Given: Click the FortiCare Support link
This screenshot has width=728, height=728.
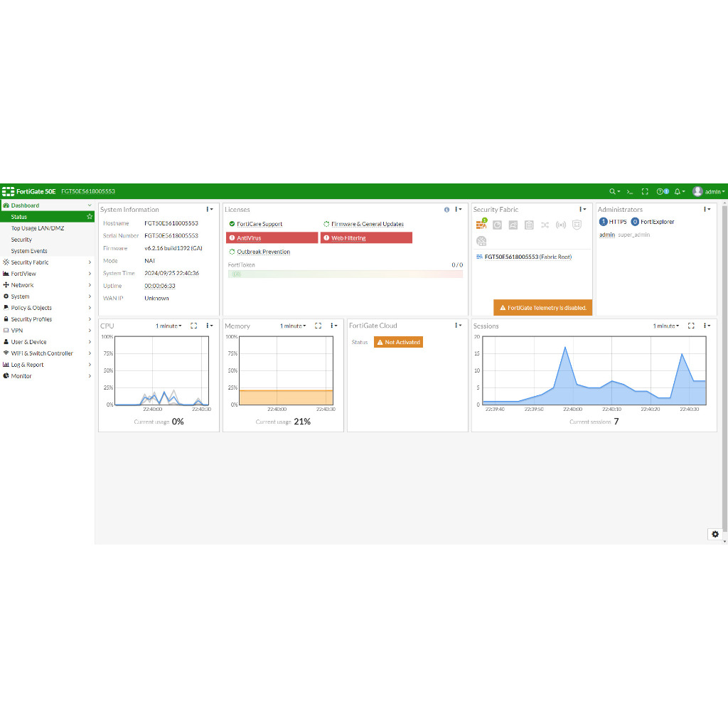Looking at the screenshot, I should click(259, 224).
